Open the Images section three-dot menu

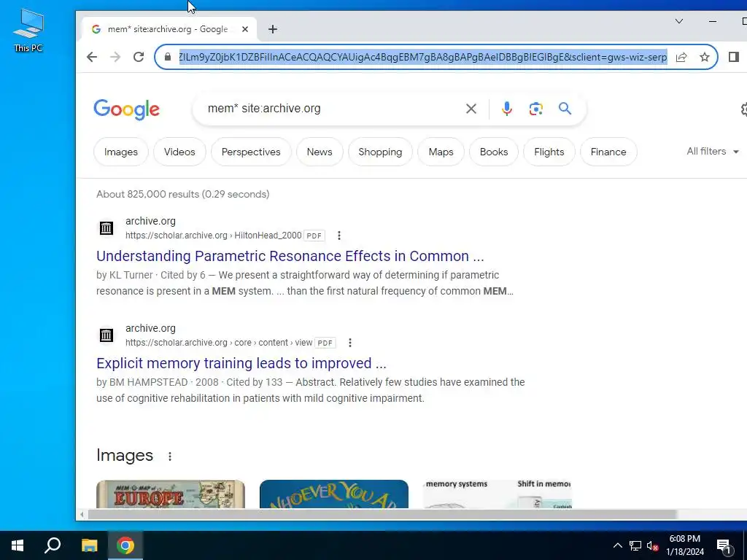(169, 456)
